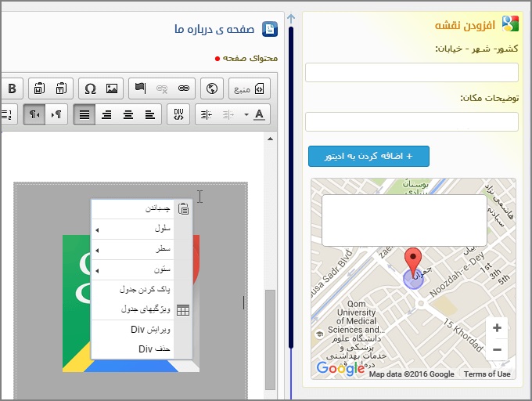The width and height of the screenshot is (532, 401).
Task: Click the Create Div container icon
Action: 178,114
